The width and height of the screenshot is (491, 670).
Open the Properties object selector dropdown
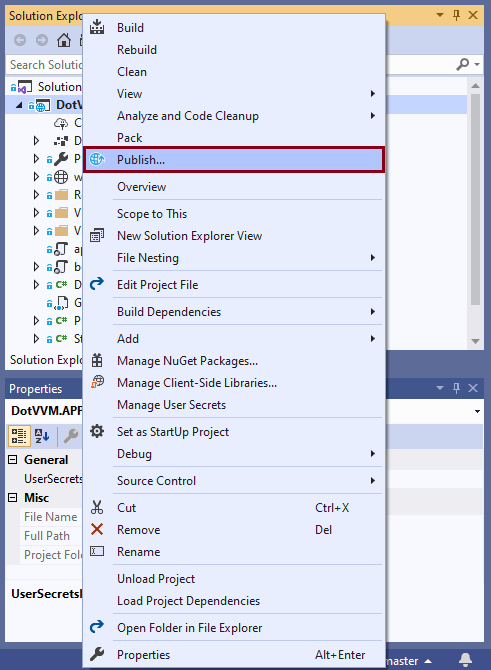pyautogui.click(x=477, y=411)
